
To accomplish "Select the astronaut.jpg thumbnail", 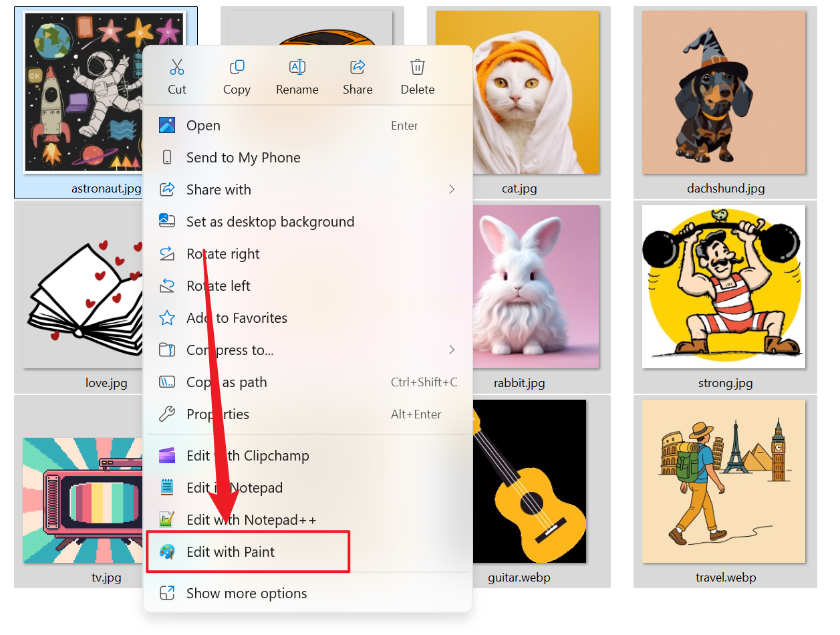I will [x=84, y=92].
